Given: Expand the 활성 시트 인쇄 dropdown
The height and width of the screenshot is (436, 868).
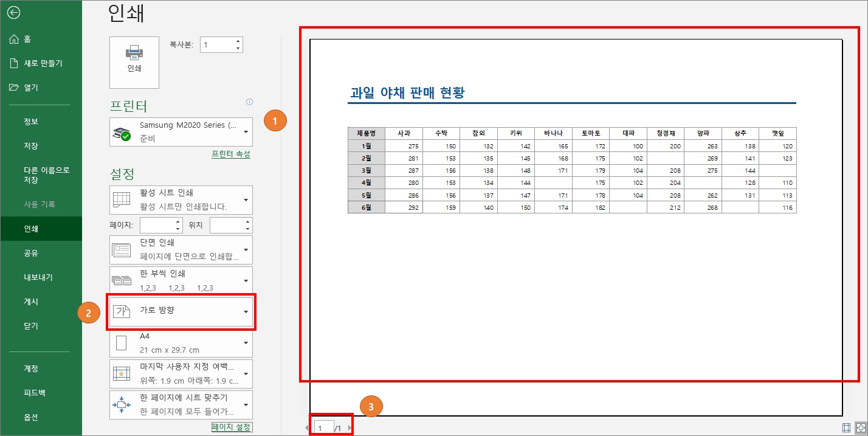Looking at the screenshot, I should click(181, 199).
